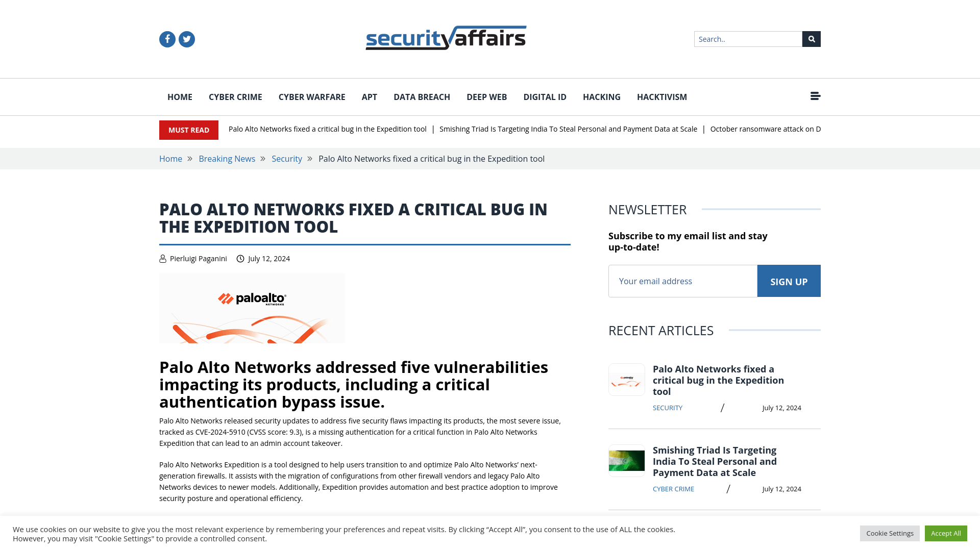Click the search magnifier icon
This screenshot has height=551, width=980.
[812, 38]
